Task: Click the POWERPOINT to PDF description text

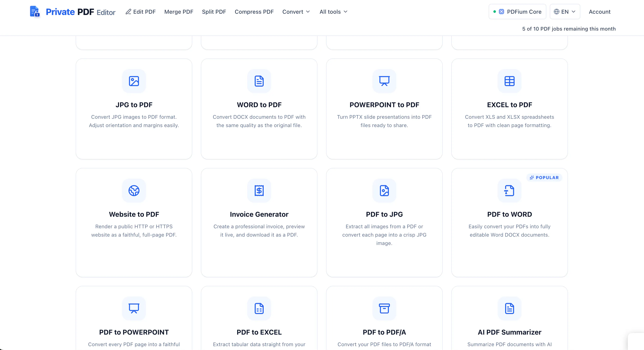Action: [384, 121]
